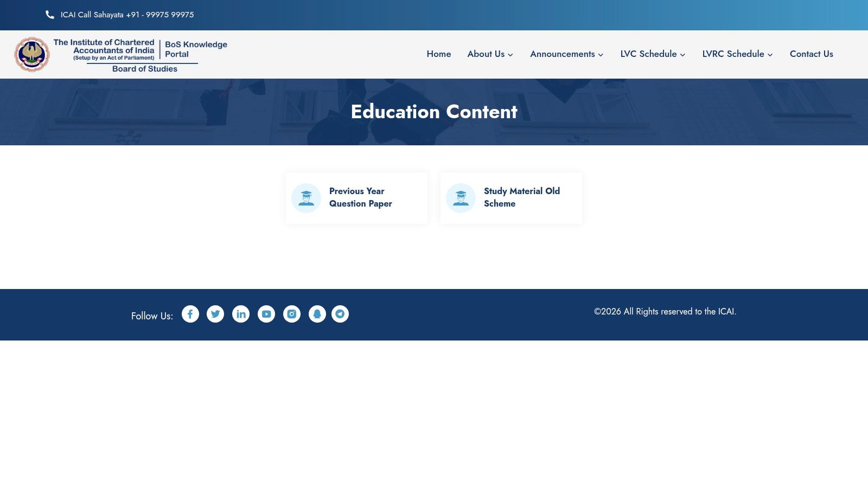Screen dimensions: 868x488
Task: Open the Telegram social icon
Action: point(340,314)
